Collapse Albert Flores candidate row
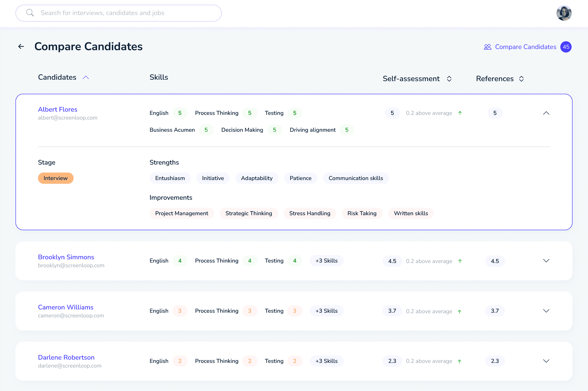The width and height of the screenshot is (588, 391). click(x=546, y=113)
